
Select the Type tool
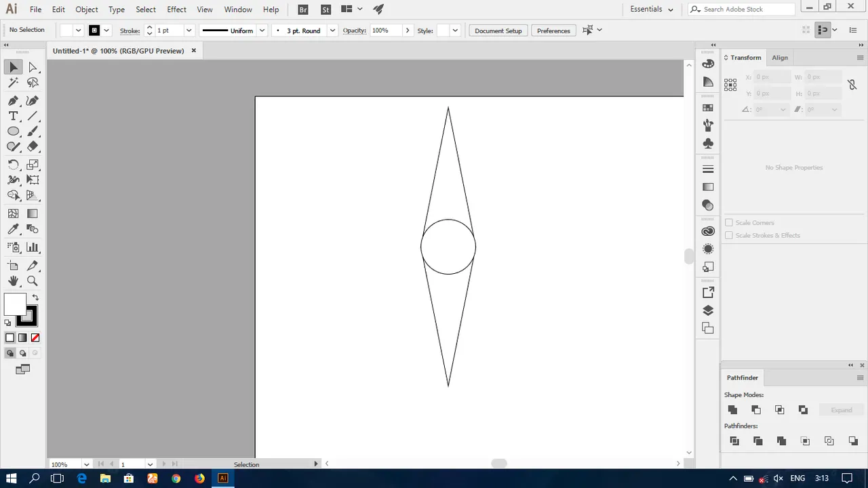point(14,116)
